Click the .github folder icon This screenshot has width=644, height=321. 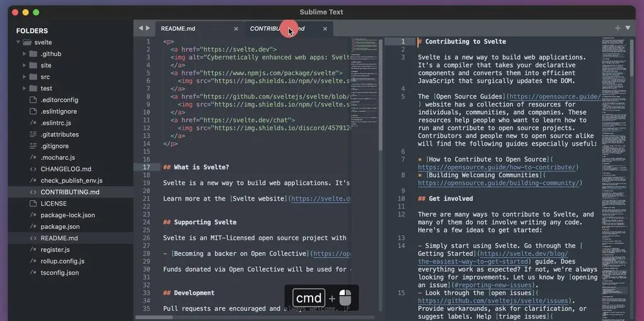point(33,54)
